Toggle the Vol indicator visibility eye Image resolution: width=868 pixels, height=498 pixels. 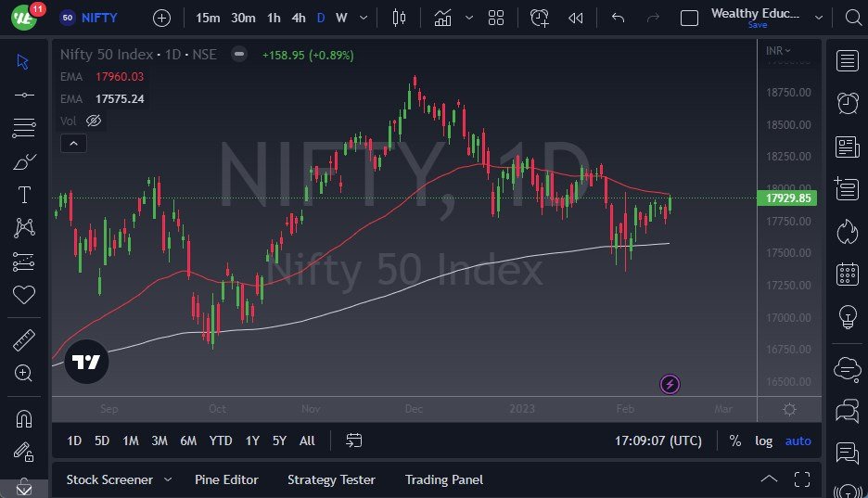tap(94, 121)
